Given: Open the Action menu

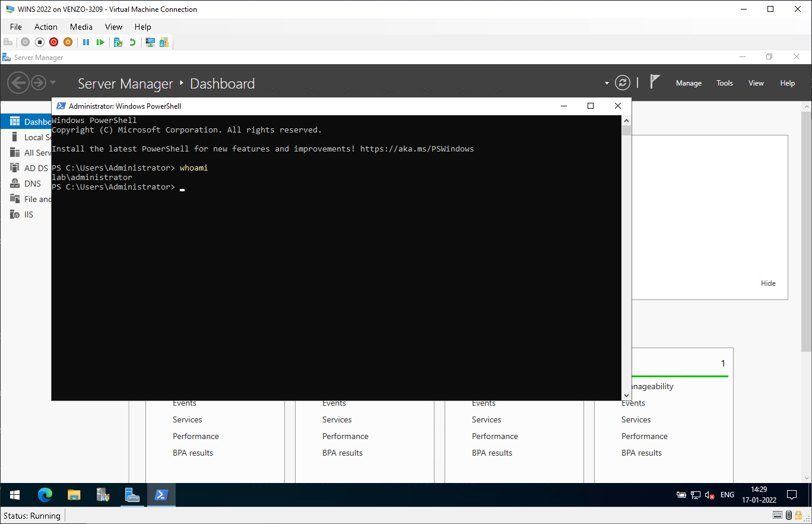Looking at the screenshot, I should (x=46, y=27).
